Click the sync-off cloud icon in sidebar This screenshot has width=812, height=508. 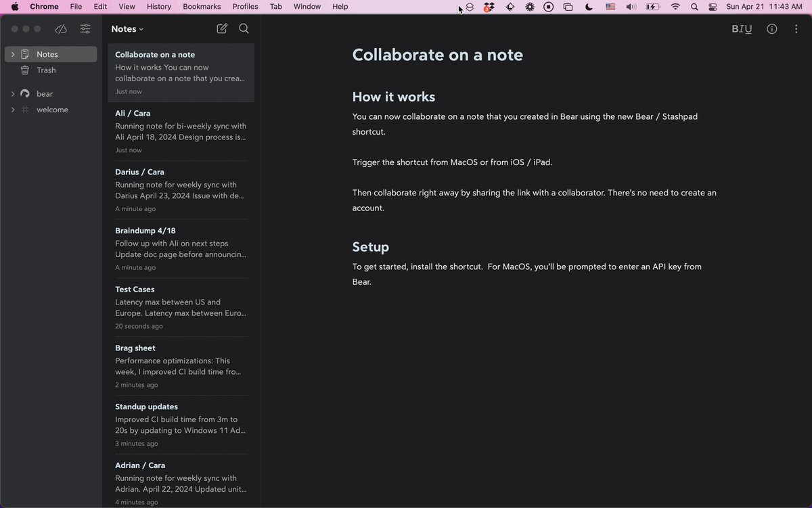pyautogui.click(x=62, y=29)
